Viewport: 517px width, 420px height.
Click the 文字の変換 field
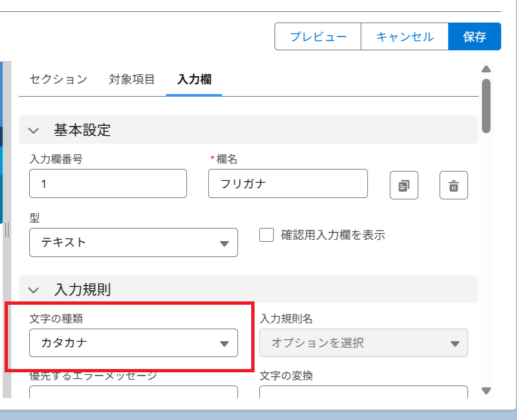[363, 393]
